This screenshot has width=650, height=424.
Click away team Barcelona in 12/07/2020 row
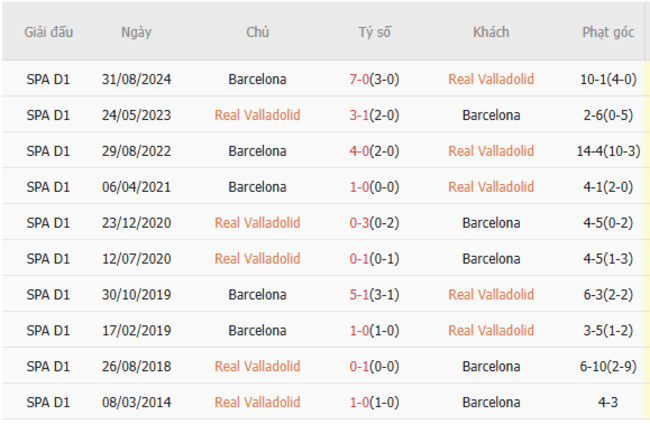pyautogui.click(x=491, y=259)
